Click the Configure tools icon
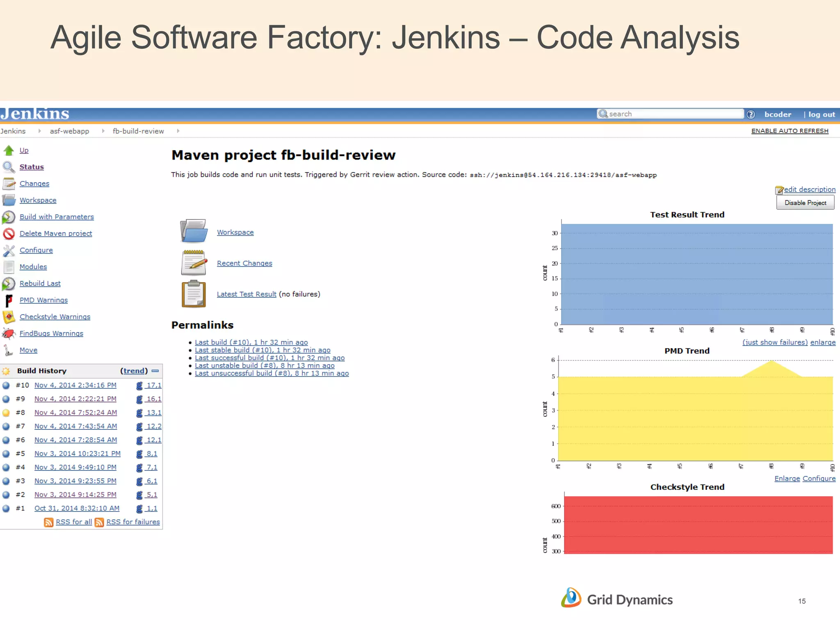The height and width of the screenshot is (630, 840). [x=9, y=250]
